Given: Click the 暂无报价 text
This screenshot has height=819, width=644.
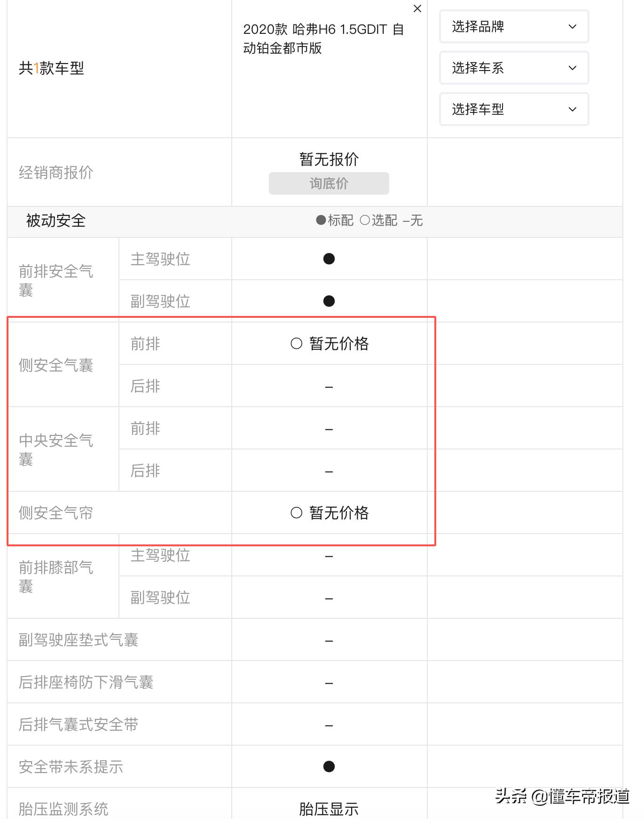Looking at the screenshot, I should pyautogui.click(x=329, y=160).
